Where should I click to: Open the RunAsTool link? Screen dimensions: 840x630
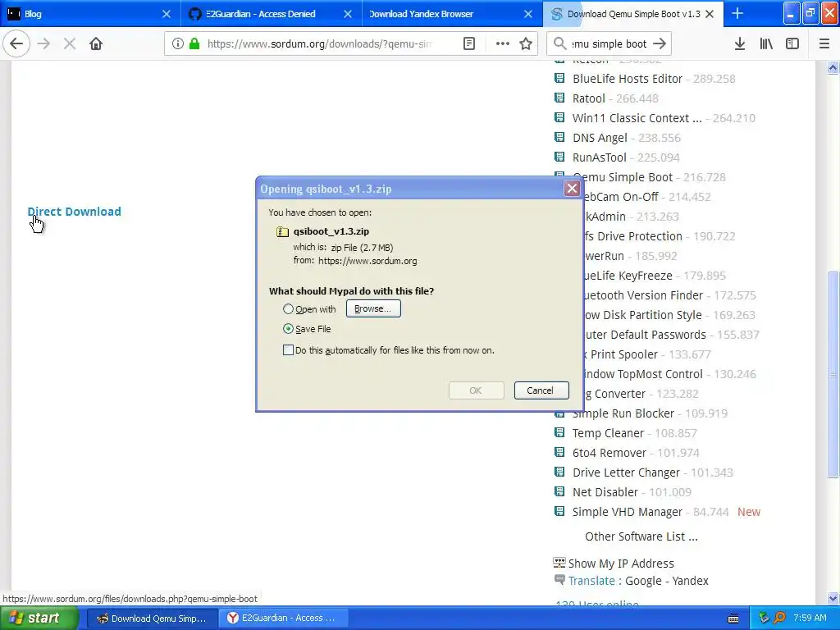[x=599, y=157]
